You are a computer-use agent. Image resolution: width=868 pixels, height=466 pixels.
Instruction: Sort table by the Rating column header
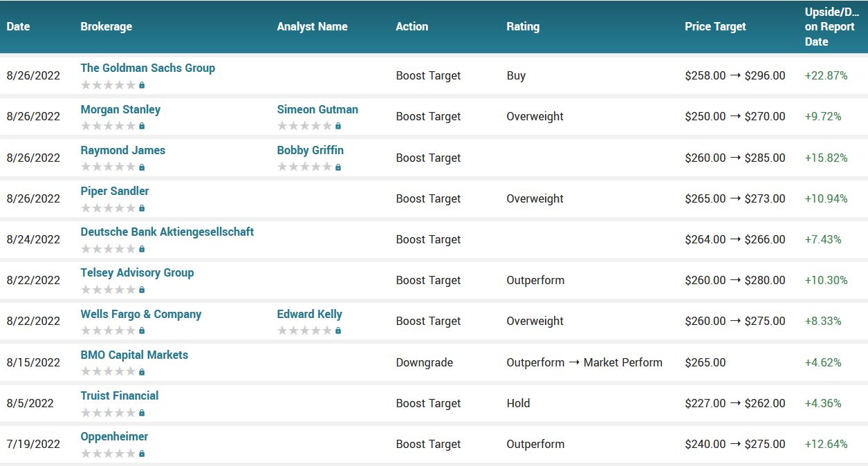pos(523,26)
